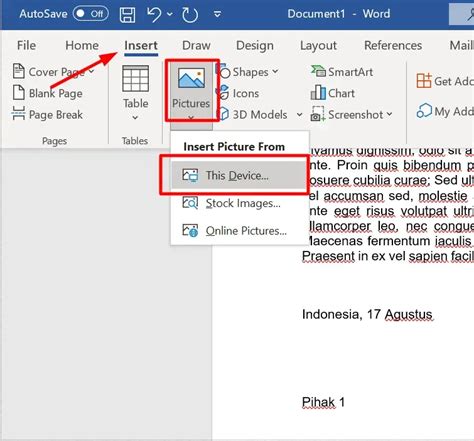Viewport: 474px width, 441px height.
Task: Open Customize Quick Access Toolbar dropdown
Action: point(217,14)
